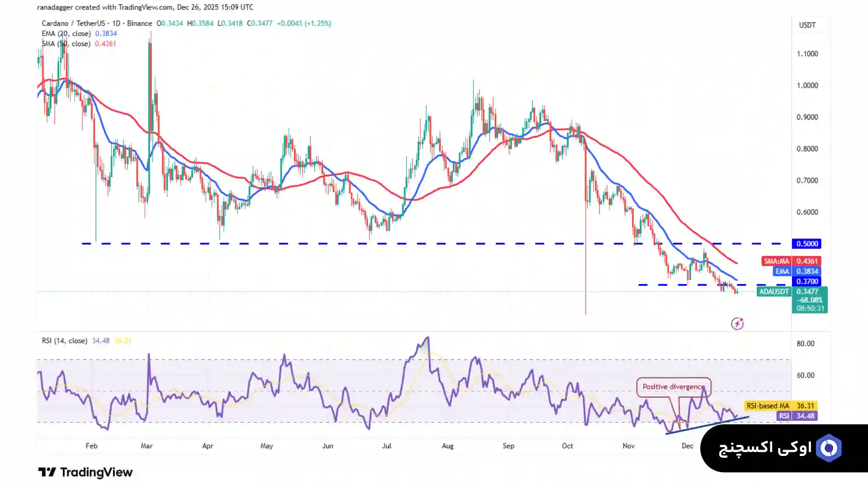The image size is (868, 489).
Task: Select the EMA 20 close legend
Action: click(66, 33)
